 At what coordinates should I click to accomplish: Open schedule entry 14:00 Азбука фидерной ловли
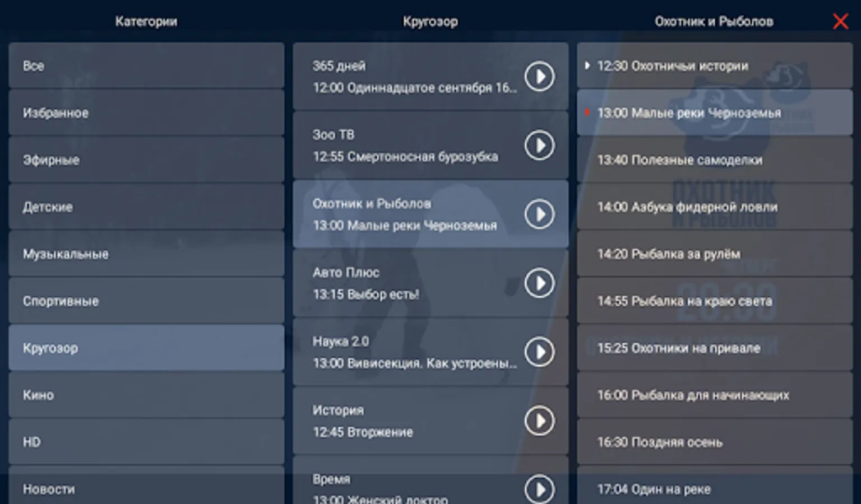715,207
